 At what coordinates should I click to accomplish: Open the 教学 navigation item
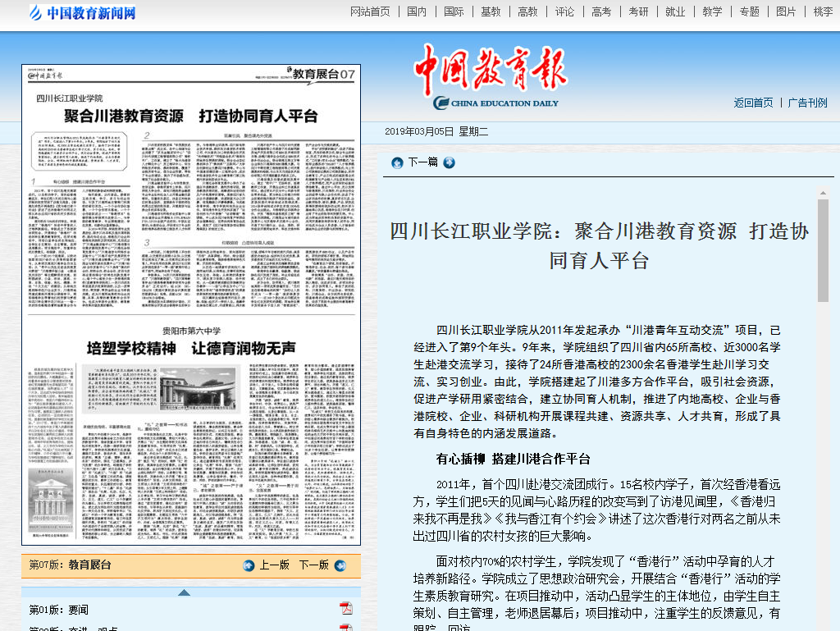click(x=713, y=11)
